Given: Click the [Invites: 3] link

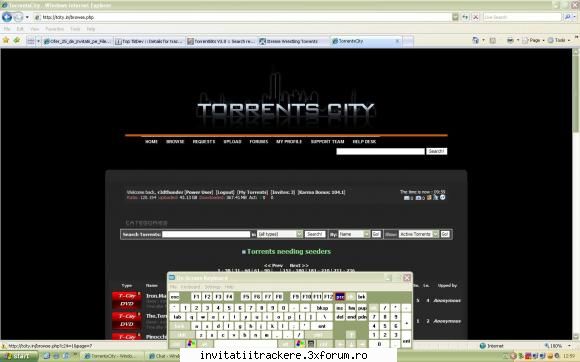Looking at the screenshot, I should (x=283, y=192).
